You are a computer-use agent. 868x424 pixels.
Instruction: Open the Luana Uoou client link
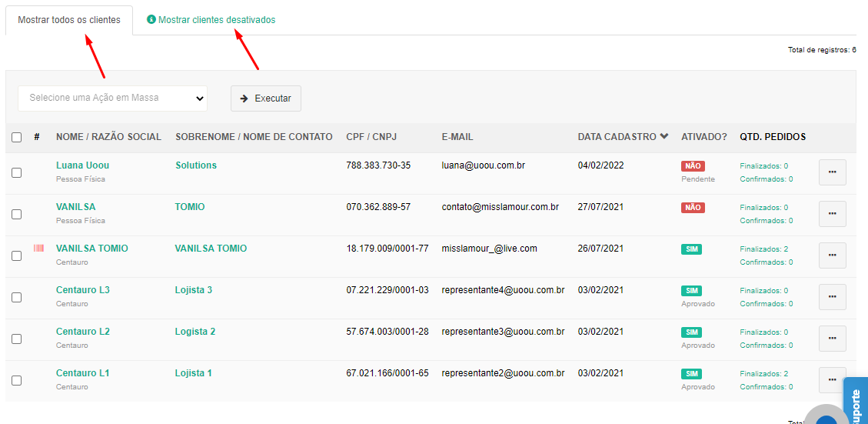click(x=82, y=165)
